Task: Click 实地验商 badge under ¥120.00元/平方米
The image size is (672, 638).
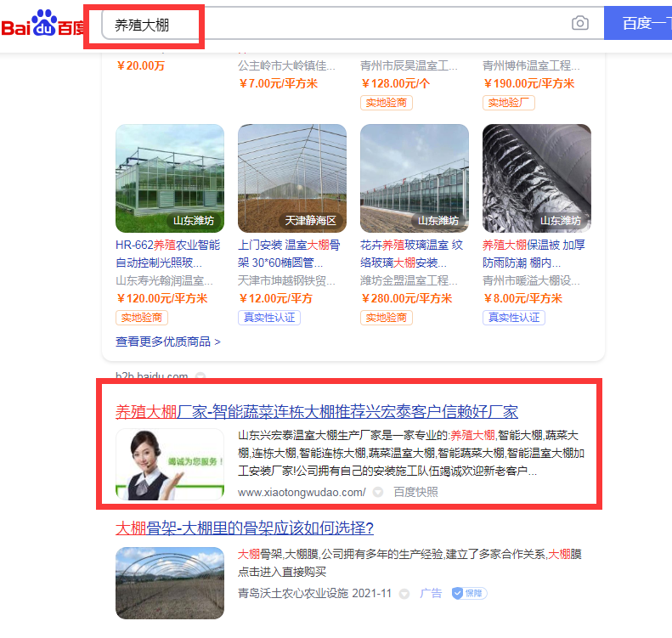Action: coord(141,318)
